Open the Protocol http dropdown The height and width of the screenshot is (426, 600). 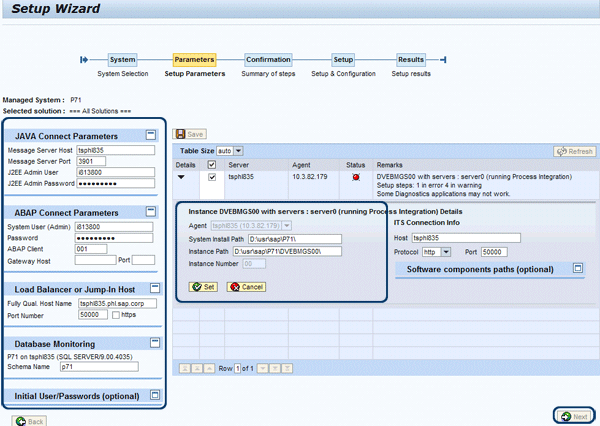pos(446,252)
